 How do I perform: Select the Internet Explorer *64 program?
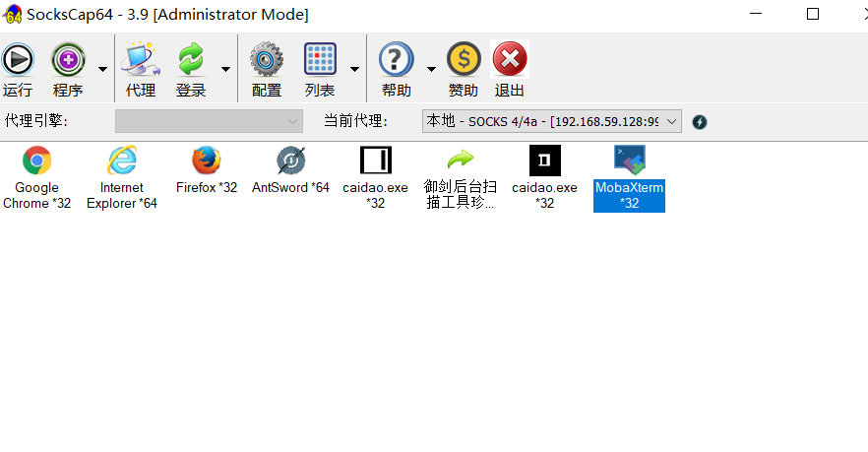[122, 178]
